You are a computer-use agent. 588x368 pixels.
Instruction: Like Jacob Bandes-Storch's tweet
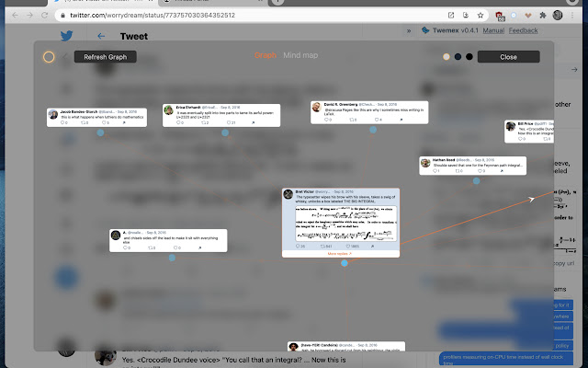[106, 122]
